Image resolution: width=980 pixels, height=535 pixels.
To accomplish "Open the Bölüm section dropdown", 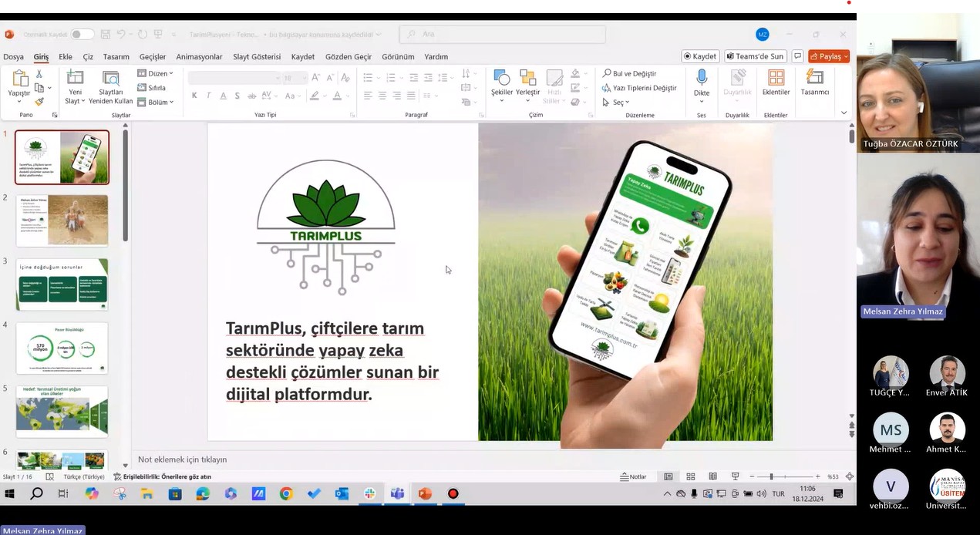I will click(155, 102).
